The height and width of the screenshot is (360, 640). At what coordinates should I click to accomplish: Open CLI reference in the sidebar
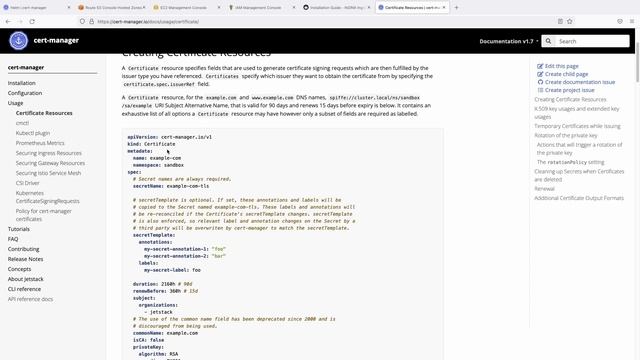[x=24, y=289]
